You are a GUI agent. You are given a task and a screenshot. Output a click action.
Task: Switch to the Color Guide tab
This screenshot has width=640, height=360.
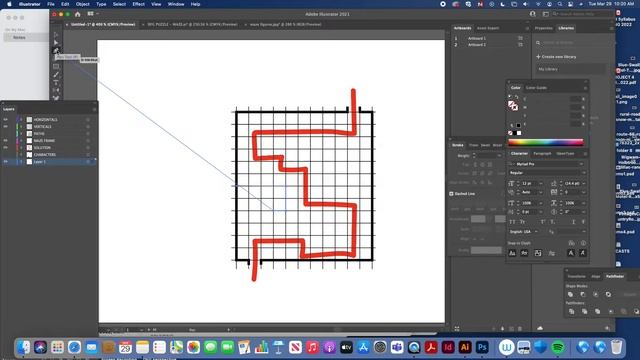(x=536, y=88)
